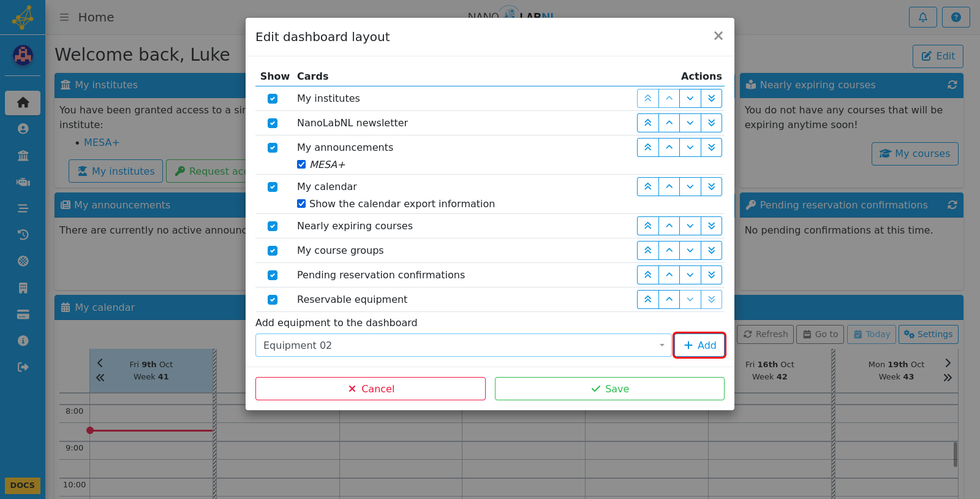The width and height of the screenshot is (980, 499).
Task: Move Reservable equipment to top
Action: (648, 299)
